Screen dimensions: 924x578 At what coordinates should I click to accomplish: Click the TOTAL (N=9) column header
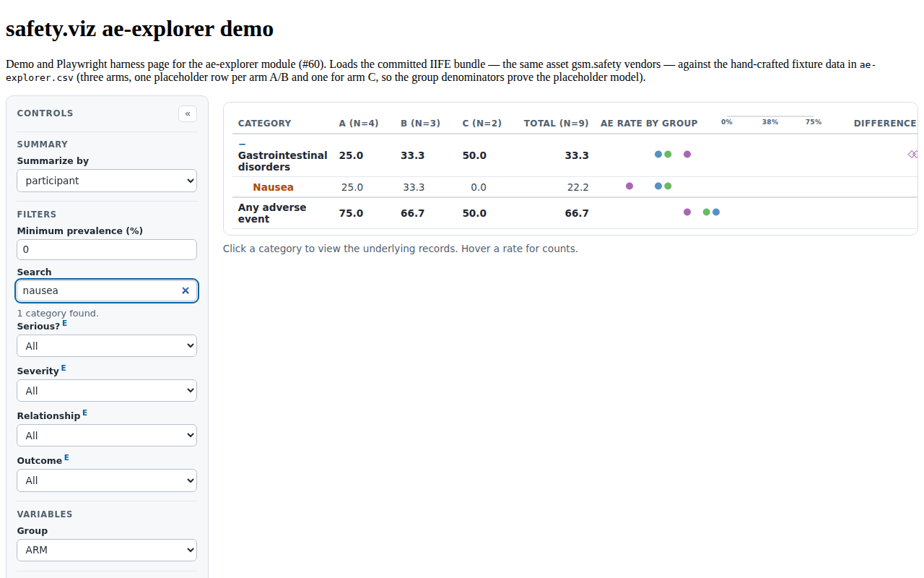coord(557,123)
